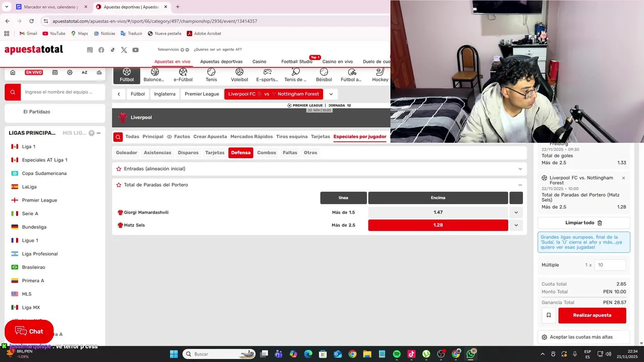This screenshot has height=362, width=644.
Task: Go to the sidebar home icon
Action: click(13, 72)
